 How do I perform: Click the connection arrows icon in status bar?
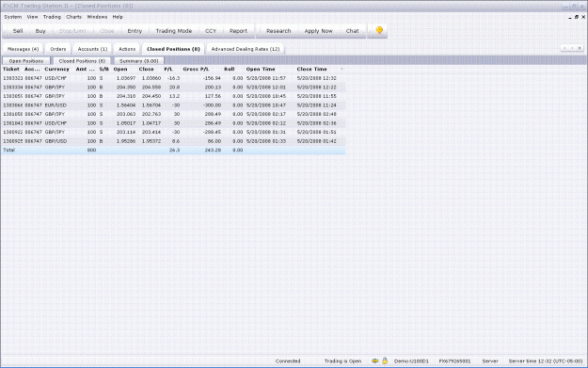(374, 360)
